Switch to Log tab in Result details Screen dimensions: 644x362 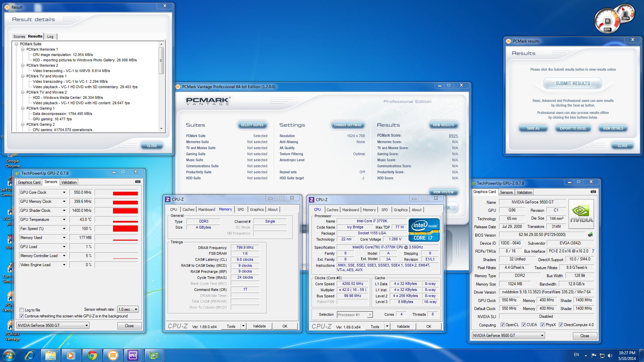pos(50,37)
